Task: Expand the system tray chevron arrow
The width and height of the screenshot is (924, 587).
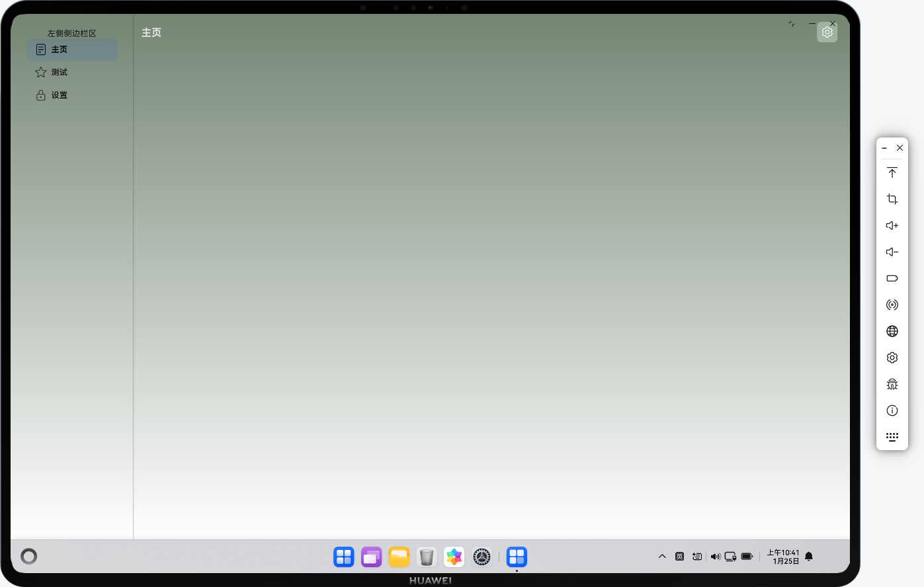Action: [x=662, y=557]
